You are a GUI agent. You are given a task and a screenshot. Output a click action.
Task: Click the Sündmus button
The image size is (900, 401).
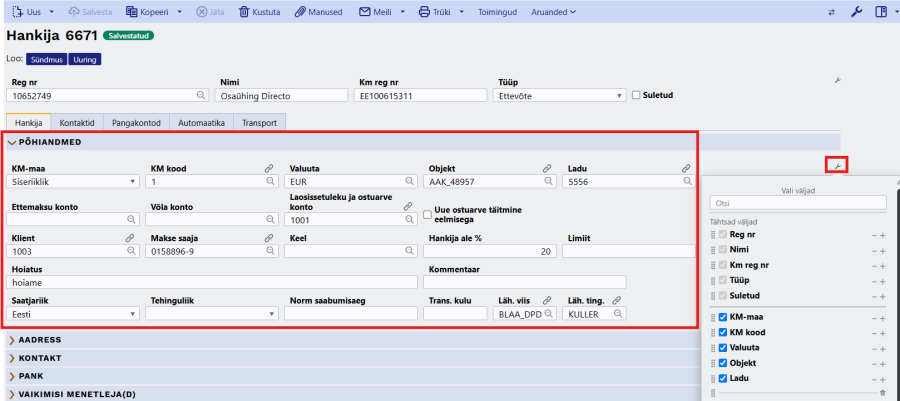click(x=46, y=60)
